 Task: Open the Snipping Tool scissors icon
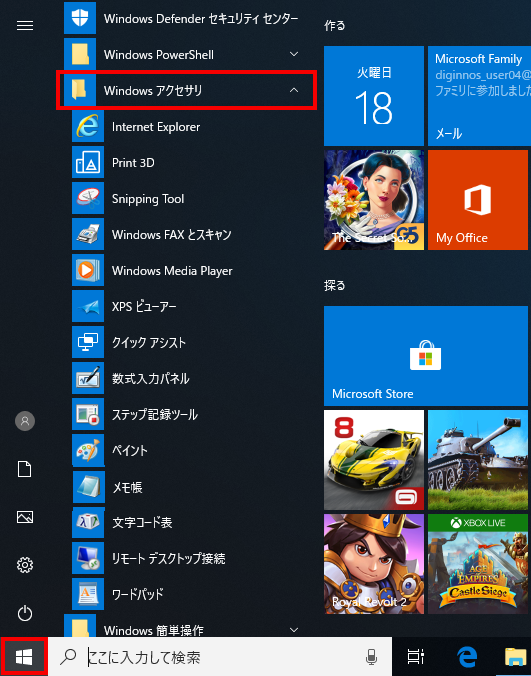click(88, 198)
